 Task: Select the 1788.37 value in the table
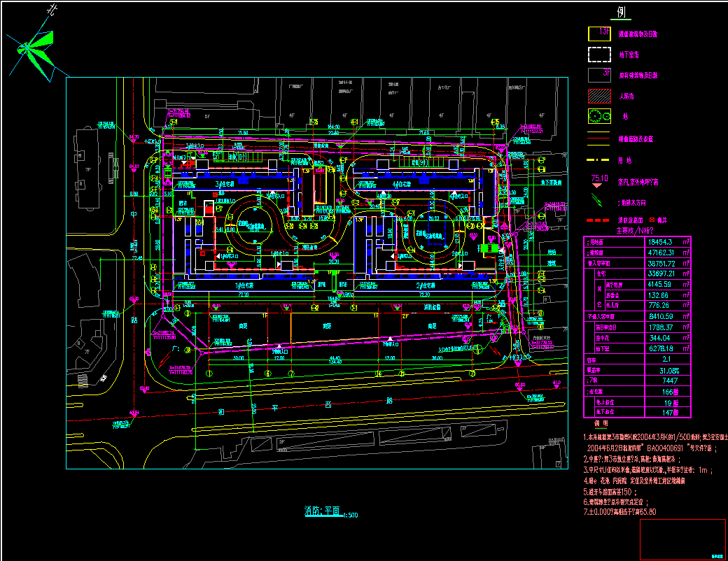[660, 327]
